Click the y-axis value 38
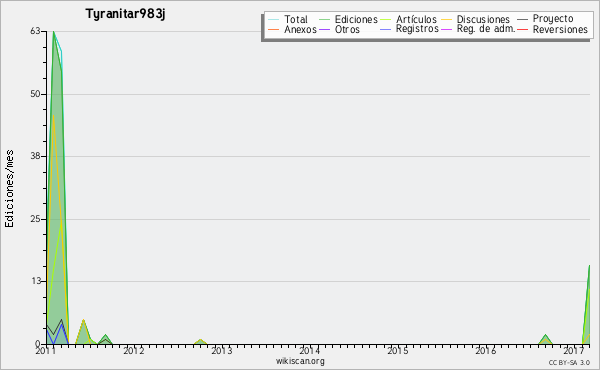600x370 pixels. coord(35,156)
